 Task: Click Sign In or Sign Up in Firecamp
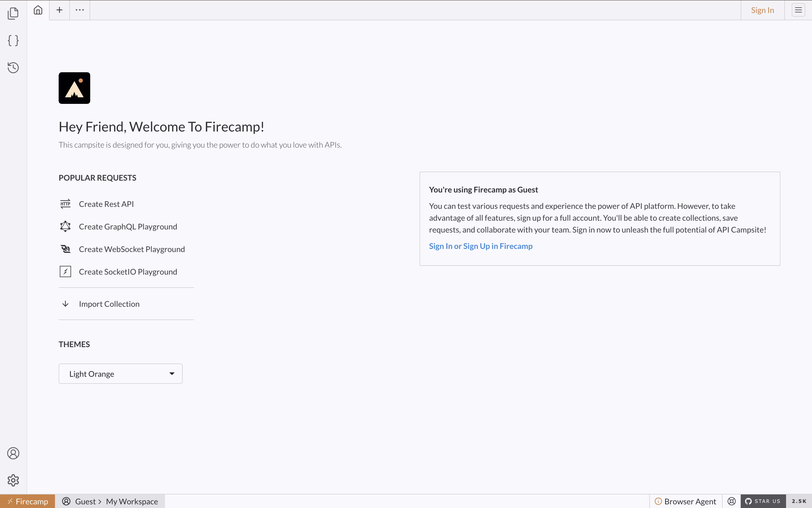[480, 246]
